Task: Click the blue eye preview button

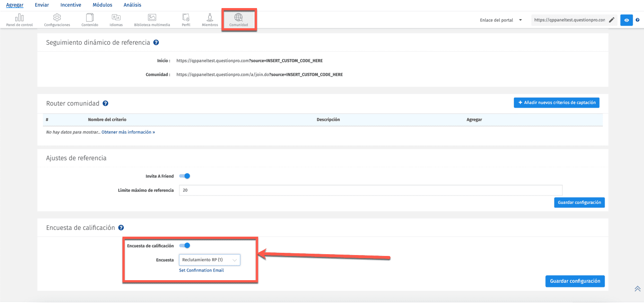Action: (627, 20)
